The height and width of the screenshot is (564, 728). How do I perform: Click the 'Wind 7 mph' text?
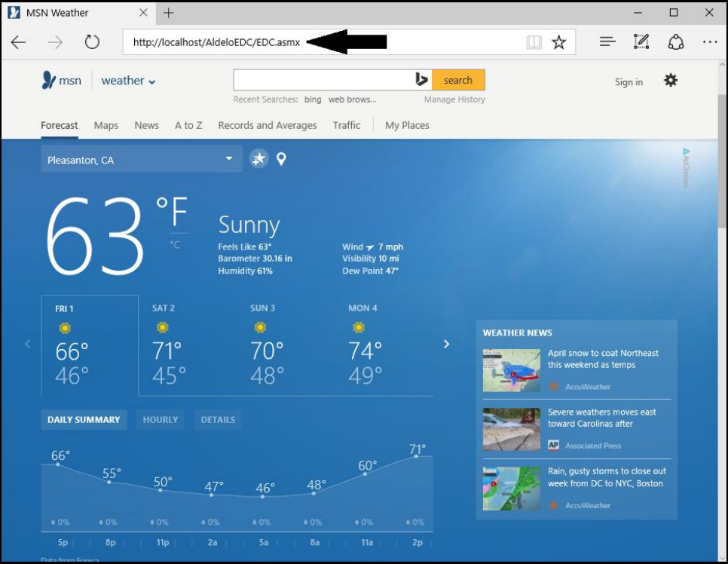point(373,247)
